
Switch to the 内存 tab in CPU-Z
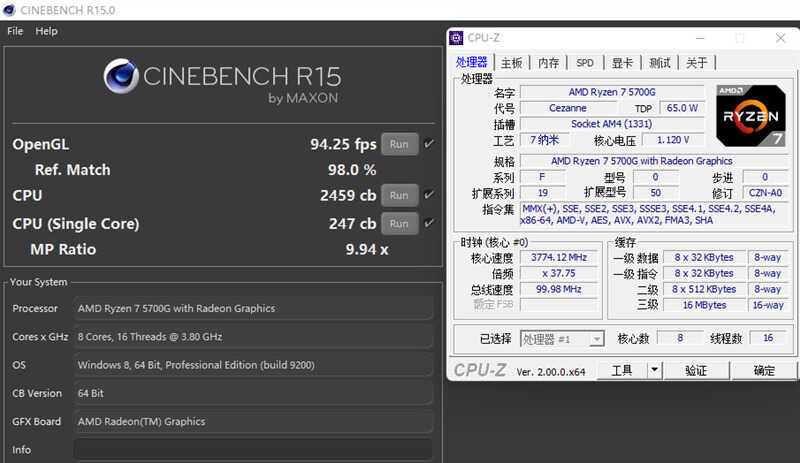tap(548, 63)
